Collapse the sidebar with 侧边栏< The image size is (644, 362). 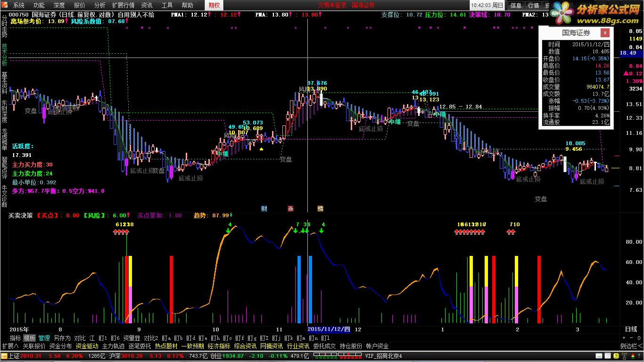(x=632, y=346)
